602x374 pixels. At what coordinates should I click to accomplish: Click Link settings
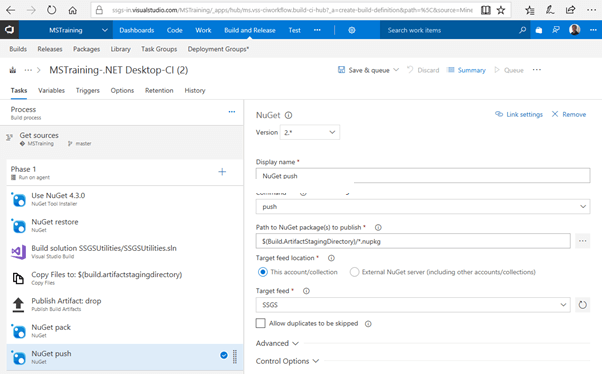coord(519,114)
